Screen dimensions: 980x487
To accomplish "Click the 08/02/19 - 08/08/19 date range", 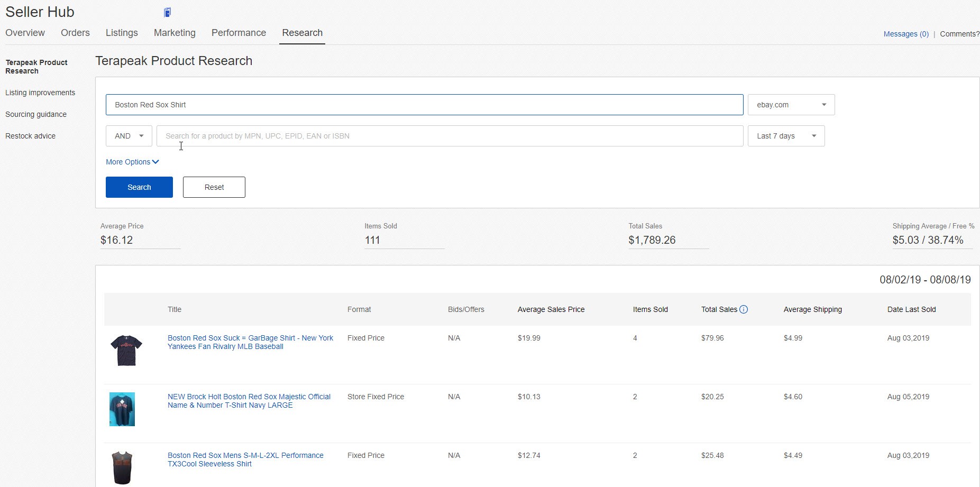I will (x=926, y=280).
